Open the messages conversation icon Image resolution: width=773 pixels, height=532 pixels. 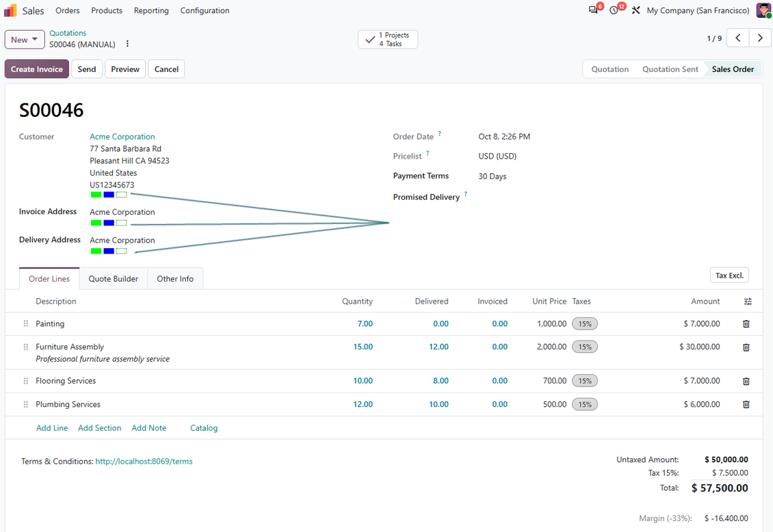(x=593, y=10)
